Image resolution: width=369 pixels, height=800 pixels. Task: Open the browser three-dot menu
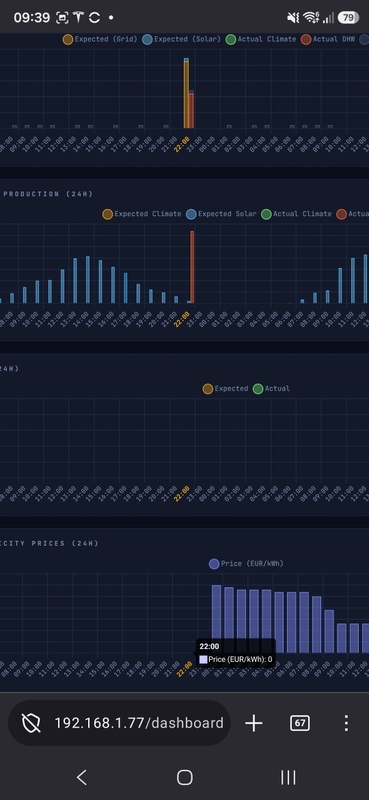[346, 723]
